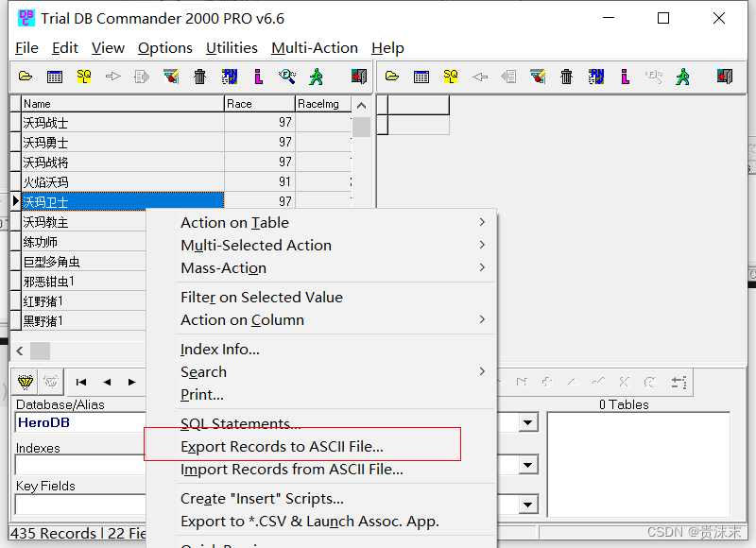Click trash can delete icon in left toolbar
This screenshot has width=756, height=548.
point(200,77)
